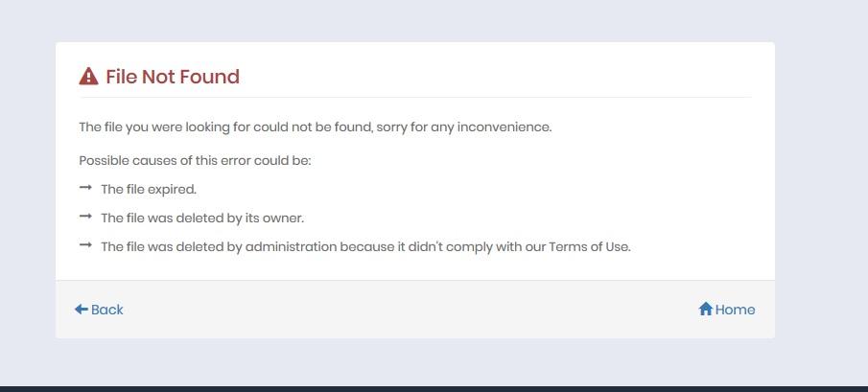Click the red warning triangle icon
The width and height of the screenshot is (868, 392).
point(88,77)
